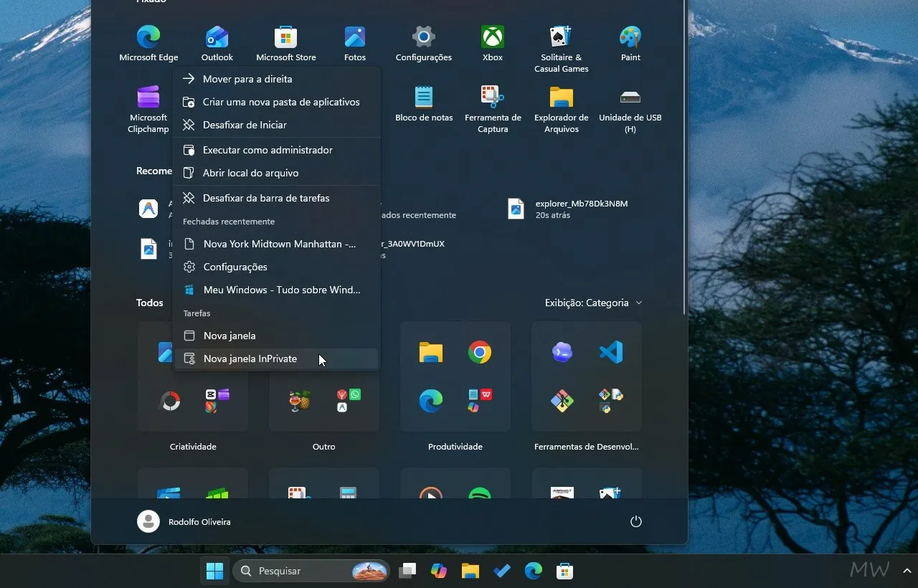Select Desafixar de Iniciar
918x588 pixels.
coord(276,125)
